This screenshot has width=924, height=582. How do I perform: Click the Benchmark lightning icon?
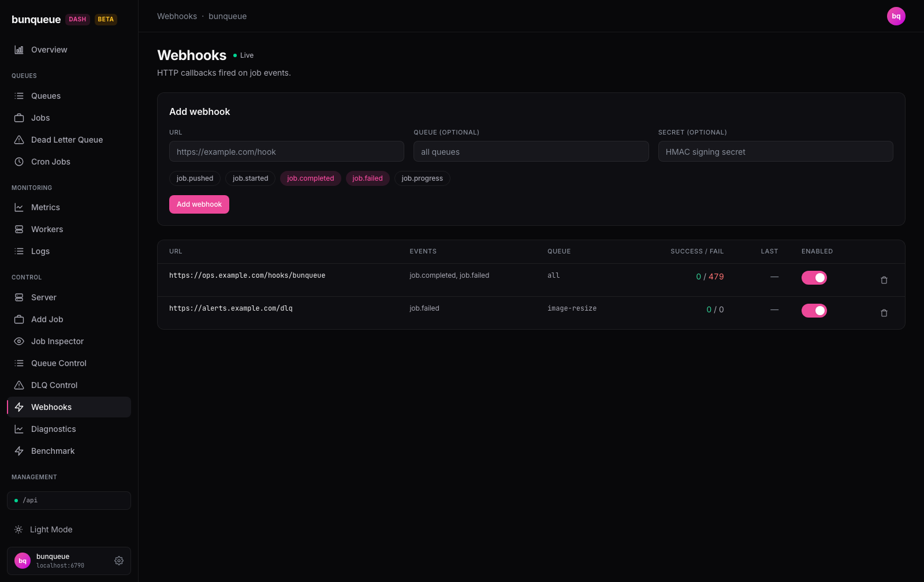tap(19, 451)
